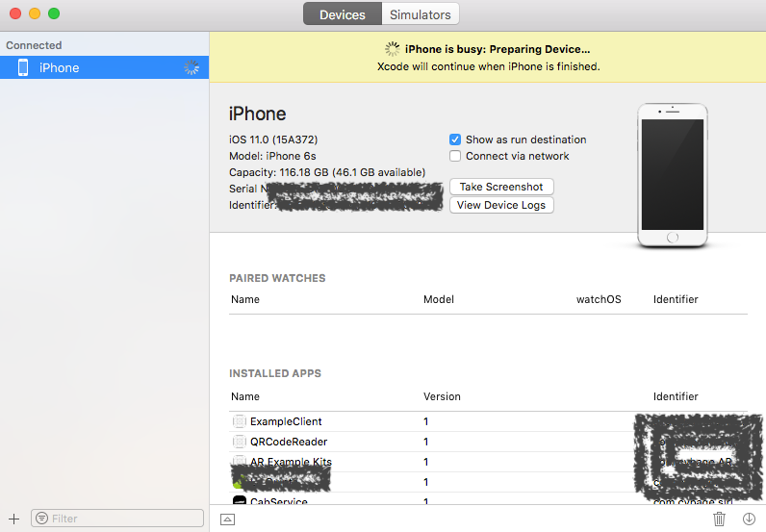Open View Device Logs
This screenshot has width=766, height=532.
click(501, 205)
